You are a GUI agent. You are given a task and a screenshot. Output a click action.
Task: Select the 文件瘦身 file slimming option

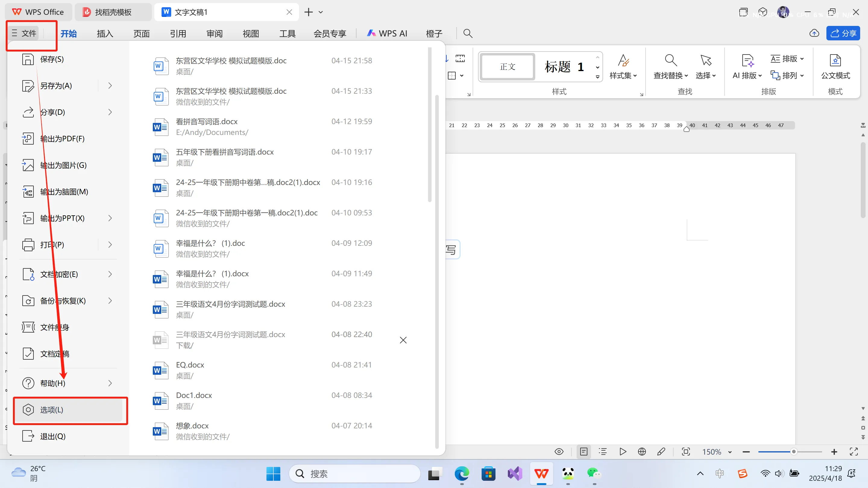(55, 327)
